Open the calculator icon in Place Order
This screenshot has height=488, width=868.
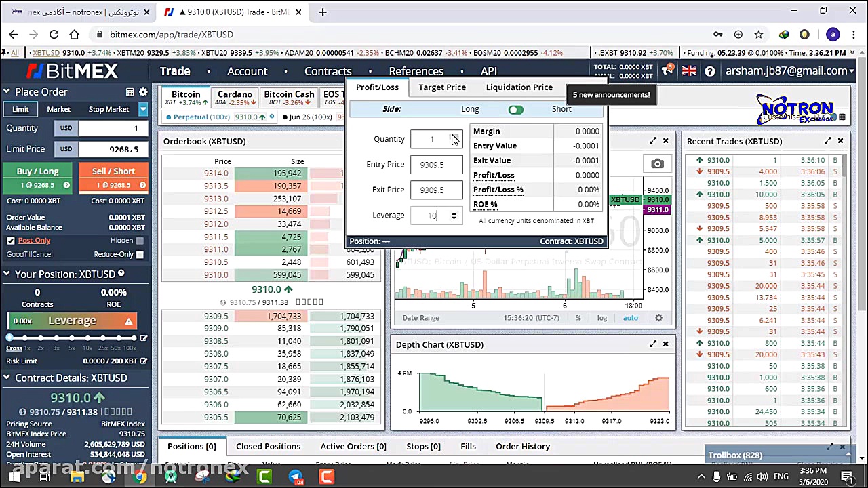click(x=130, y=92)
